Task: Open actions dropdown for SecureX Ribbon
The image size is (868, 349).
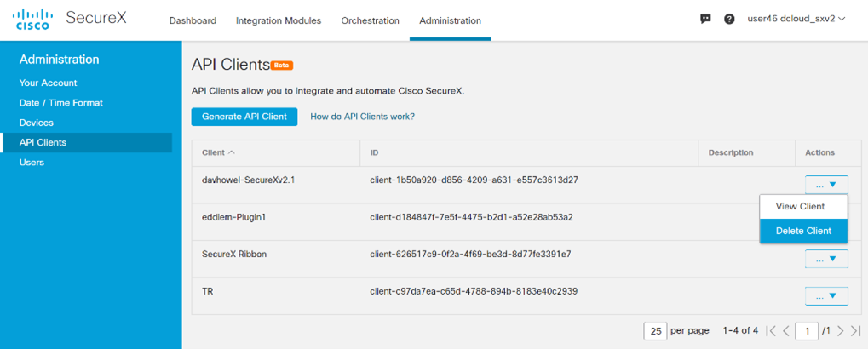Action: (826, 259)
